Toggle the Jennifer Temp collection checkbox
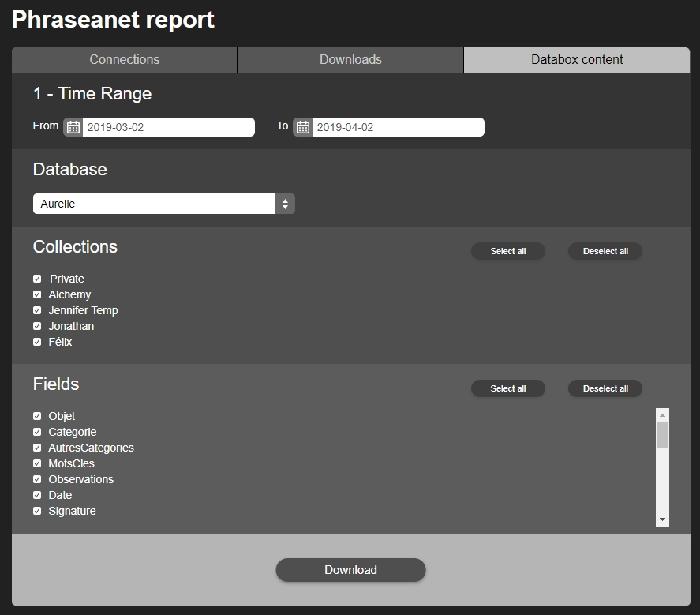This screenshot has width=700, height=615. (37, 310)
